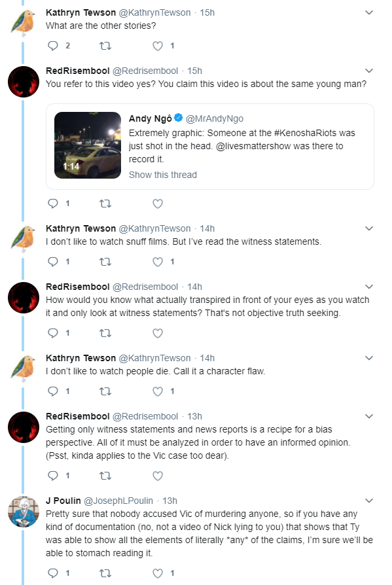Like the "snuff films" tweet by Kathryn Tewson
Screen dimensions: 392x585
158,262
